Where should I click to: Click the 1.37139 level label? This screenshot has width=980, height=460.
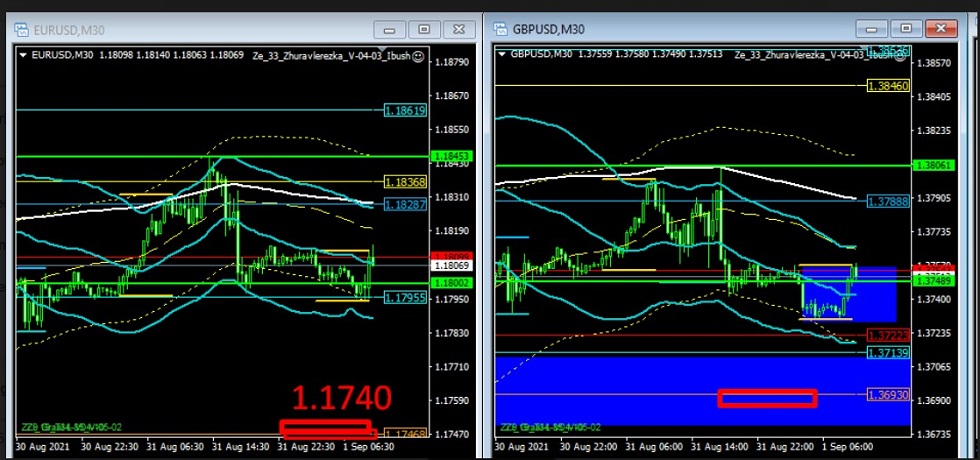(x=888, y=353)
